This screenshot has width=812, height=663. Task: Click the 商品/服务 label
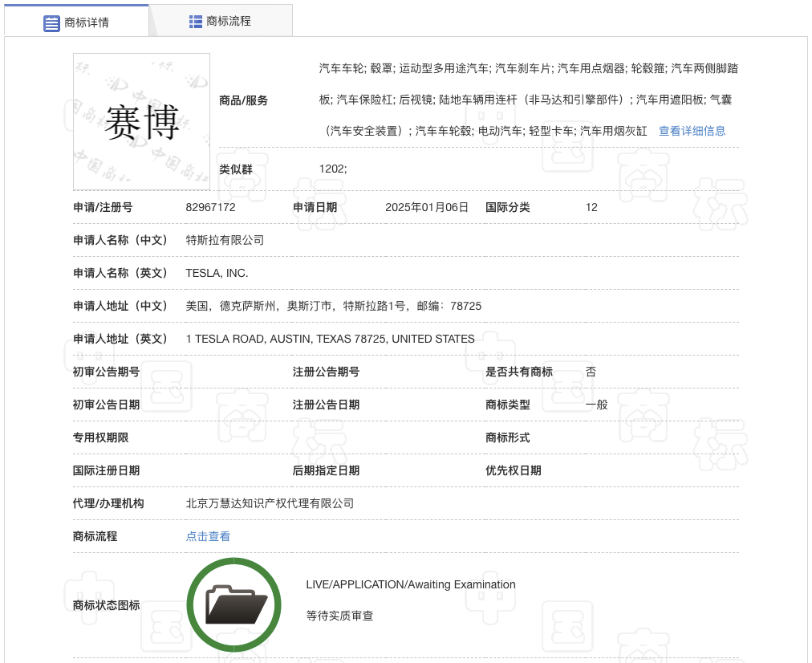[x=243, y=100]
